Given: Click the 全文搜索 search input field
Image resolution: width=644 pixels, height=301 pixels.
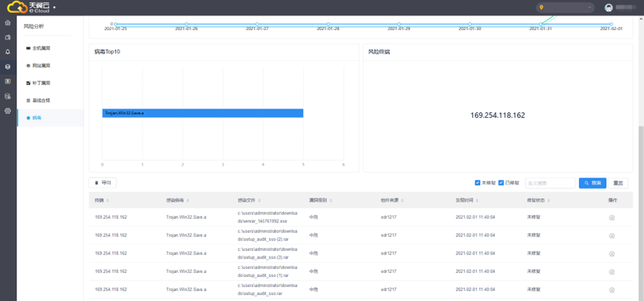Looking at the screenshot, I should point(550,183).
